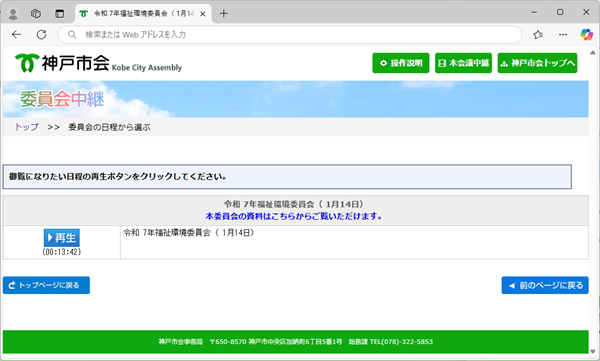The height and width of the screenshot is (361, 600).
Task: Reload the page with refresh icon
Action: point(41,34)
